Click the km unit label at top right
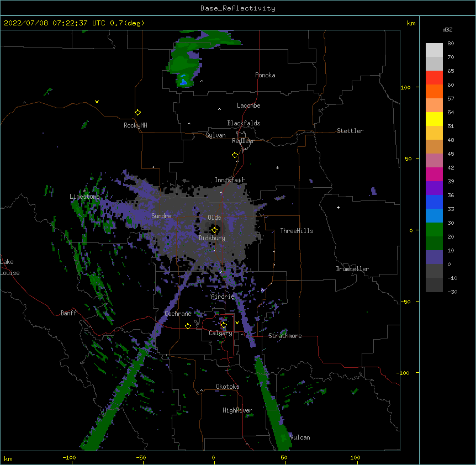The image size is (476, 465). click(x=411, y=23)
